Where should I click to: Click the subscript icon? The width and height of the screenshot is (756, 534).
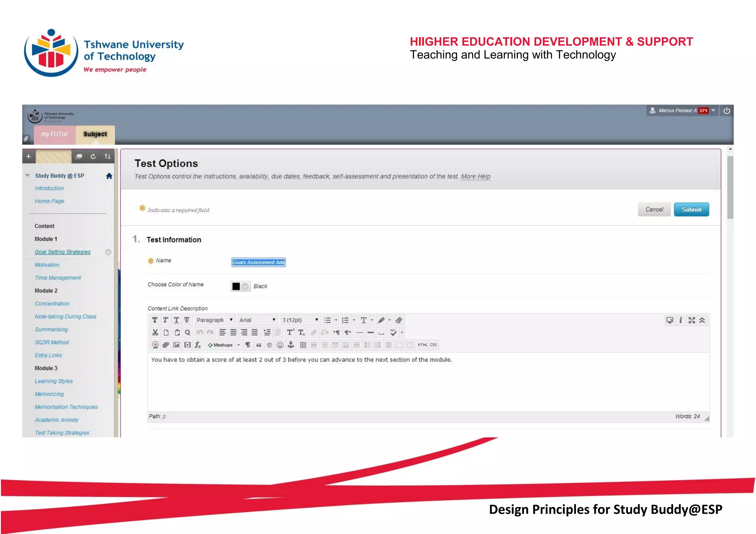pos(302,333)
